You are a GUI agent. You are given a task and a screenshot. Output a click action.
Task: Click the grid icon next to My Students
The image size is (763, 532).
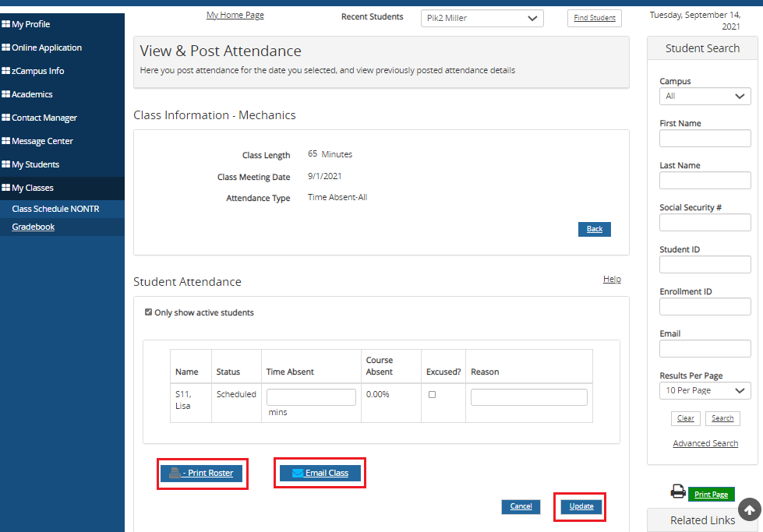point(6,164)
